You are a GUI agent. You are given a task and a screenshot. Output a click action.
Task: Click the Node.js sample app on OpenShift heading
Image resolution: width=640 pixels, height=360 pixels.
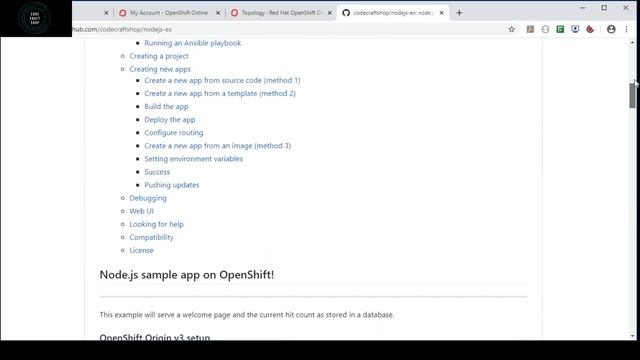pos(187,275)
